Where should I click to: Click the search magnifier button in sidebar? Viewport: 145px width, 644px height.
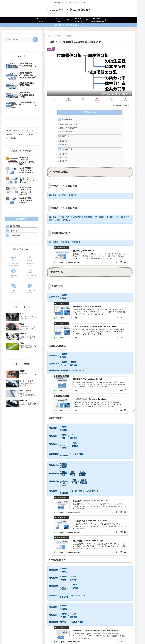pos(35,40)
